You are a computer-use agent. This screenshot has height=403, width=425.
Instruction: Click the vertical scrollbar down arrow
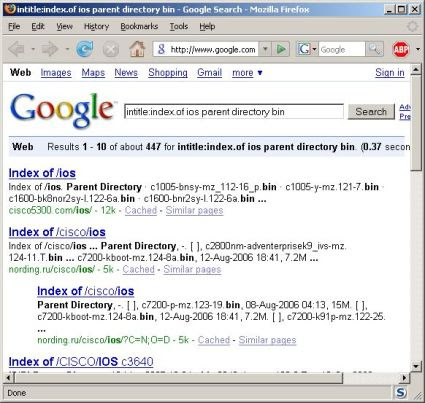pos(416,366)
